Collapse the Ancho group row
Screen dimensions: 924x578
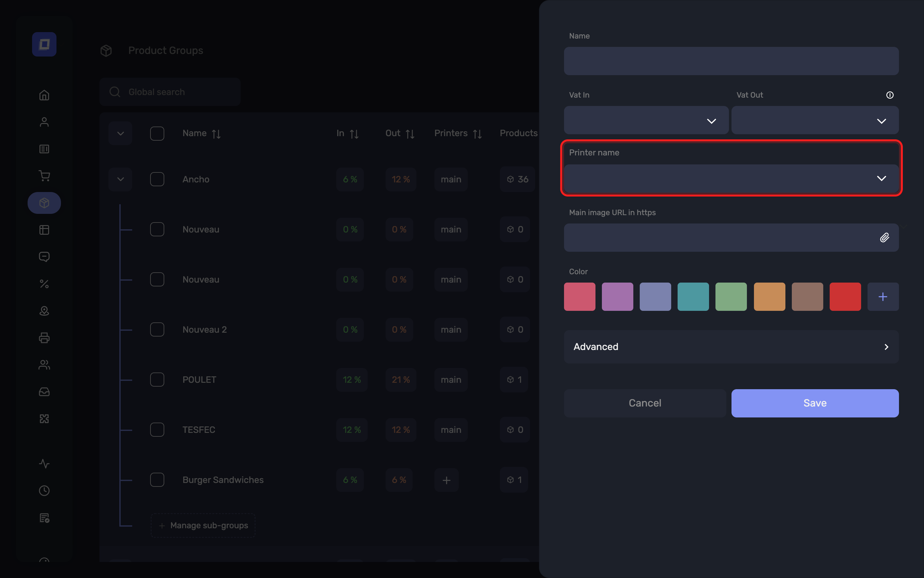[x=120, y=179]
